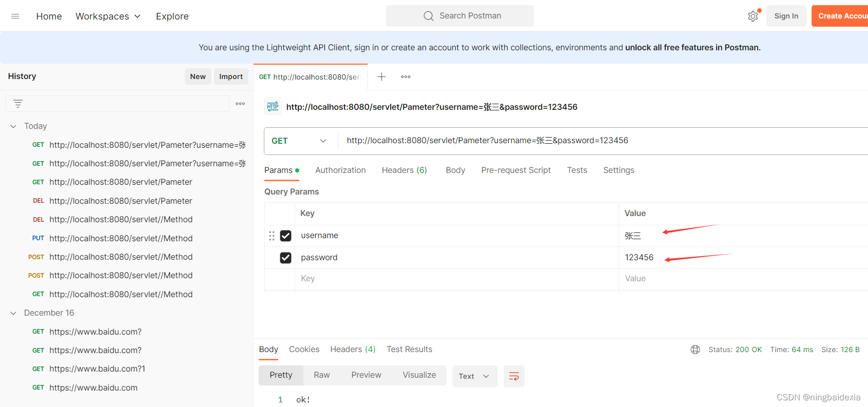Select the Params tab
This screenshot has width=868, height=407.
coord(281,170)
